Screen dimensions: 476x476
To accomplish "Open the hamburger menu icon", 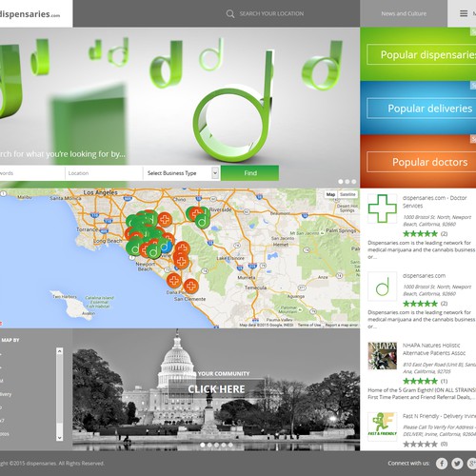I will click(x=464, y=13).
